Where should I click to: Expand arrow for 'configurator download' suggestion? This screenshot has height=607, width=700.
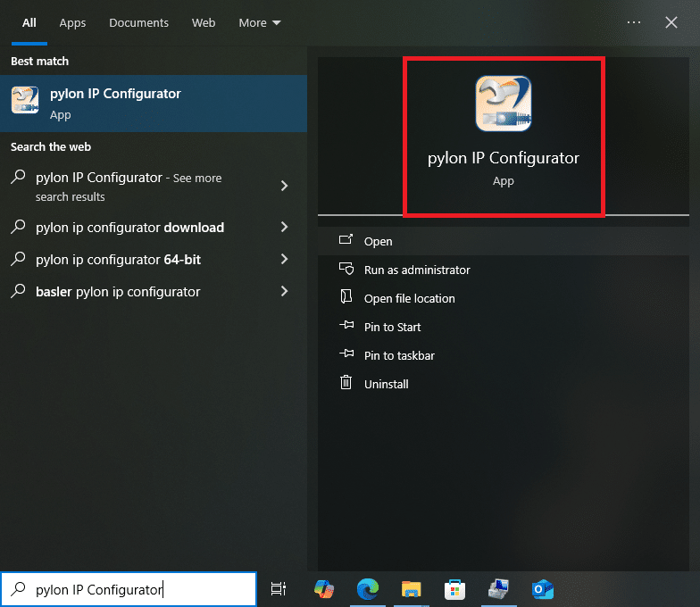[284, 227]
